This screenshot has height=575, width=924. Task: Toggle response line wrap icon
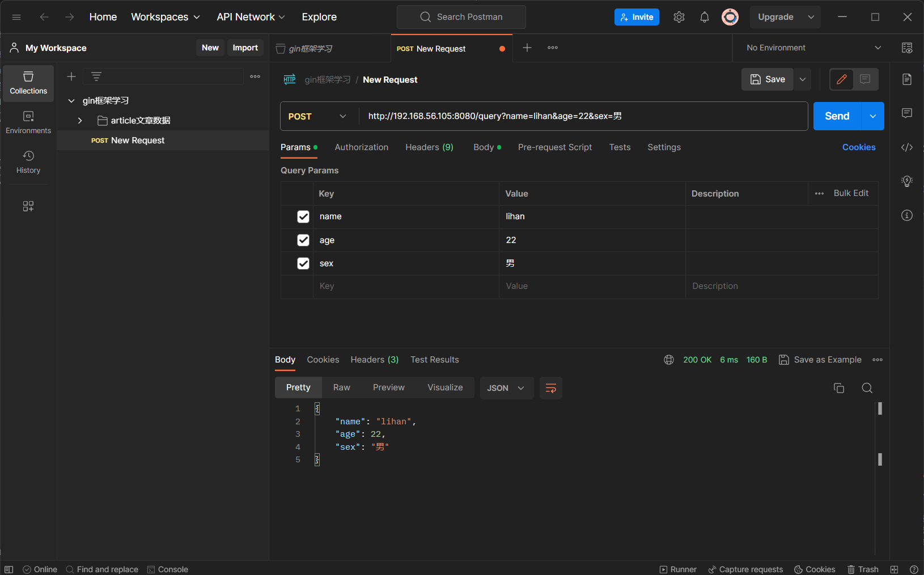click(551, 388)
